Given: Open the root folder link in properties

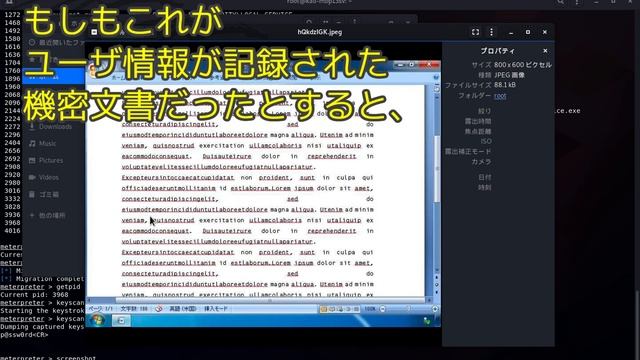Looking at the screenshot, I should [500, 96].
